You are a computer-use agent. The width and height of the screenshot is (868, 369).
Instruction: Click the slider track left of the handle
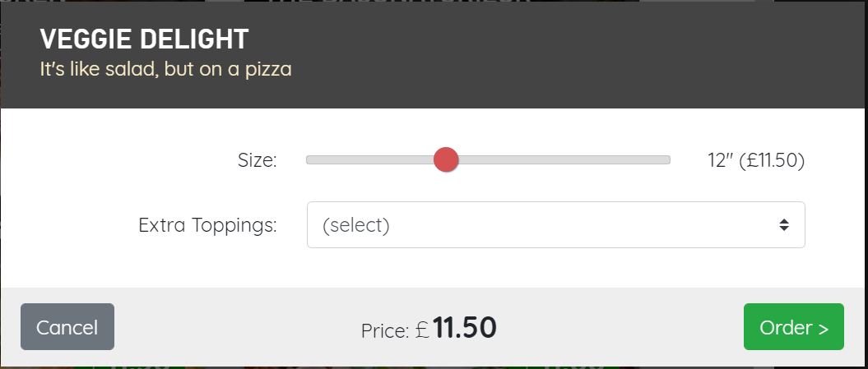click(x=370, y=159)
